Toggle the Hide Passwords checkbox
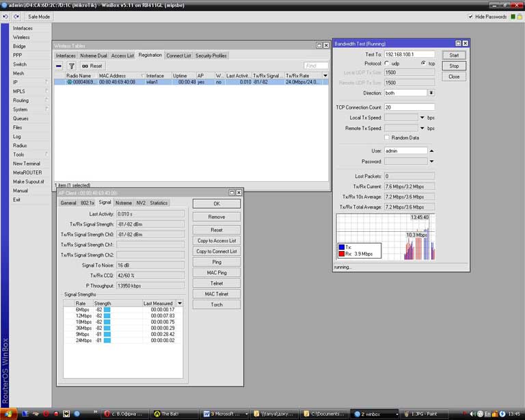 click(x=470, y=16)
